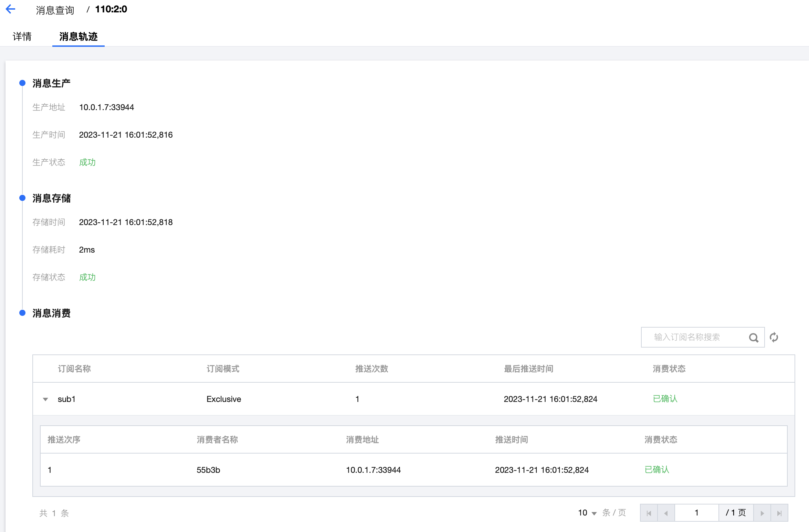Viewport: 809px width, 532px height.
Task: Click the 消息存储 timeline dot
Action: point(22,198)
